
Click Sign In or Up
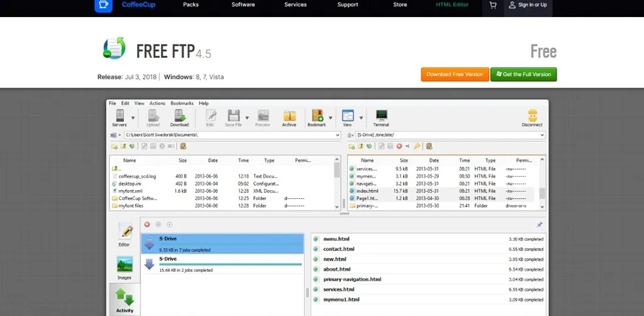[x=528, y=5]
